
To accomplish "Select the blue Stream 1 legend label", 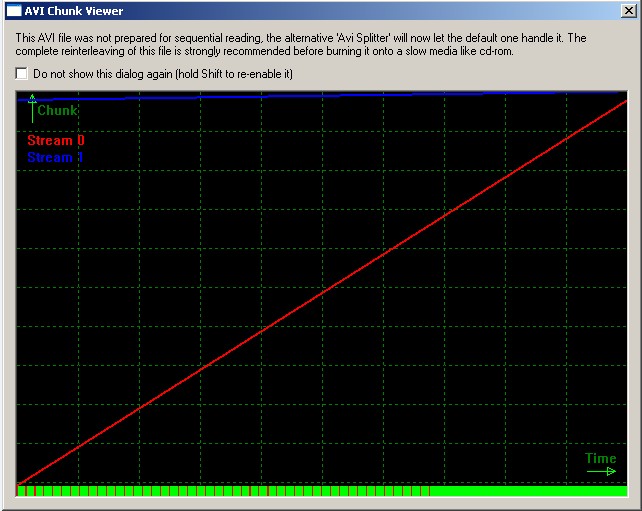I will coord(55,157).
